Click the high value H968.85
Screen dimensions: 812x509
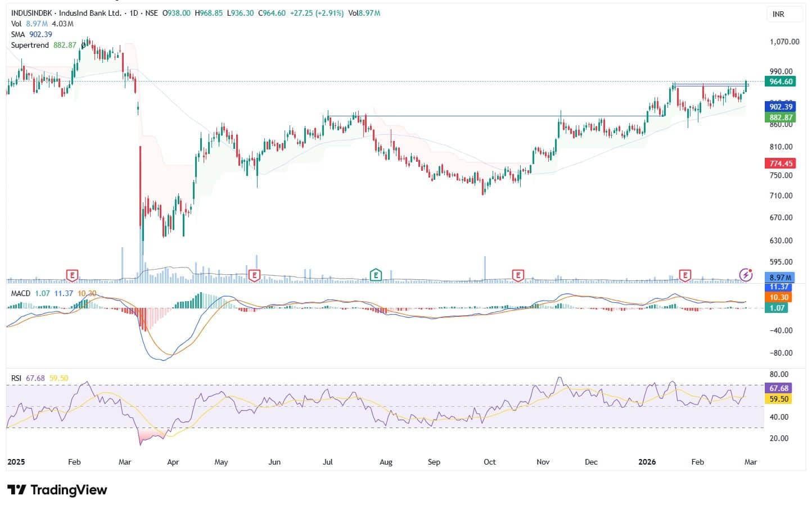pos(209,13)
